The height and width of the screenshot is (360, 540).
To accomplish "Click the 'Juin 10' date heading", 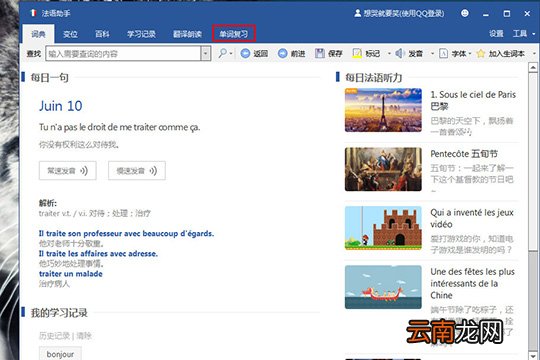I will [x=61, y=106].
